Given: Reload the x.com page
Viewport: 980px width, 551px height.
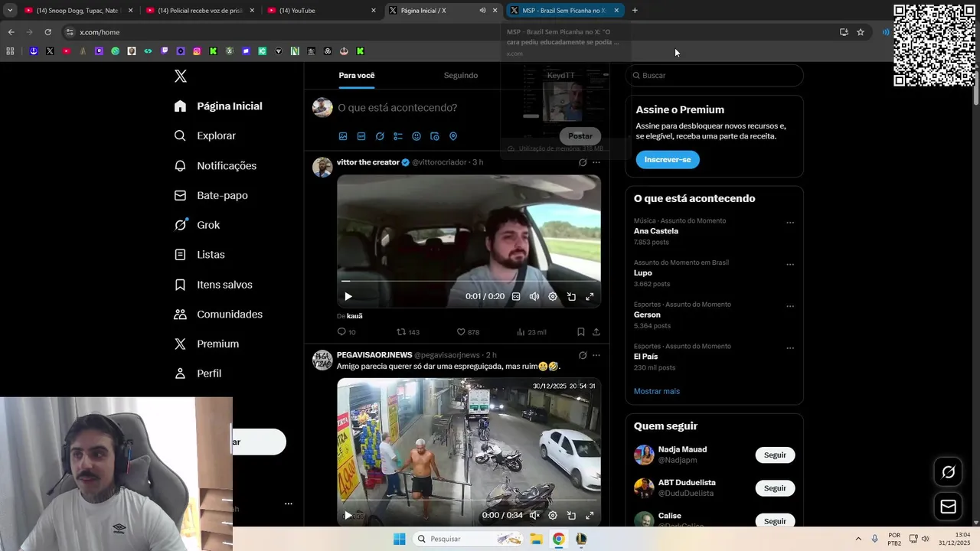Looking at the screenshot, I should (47, 32).
